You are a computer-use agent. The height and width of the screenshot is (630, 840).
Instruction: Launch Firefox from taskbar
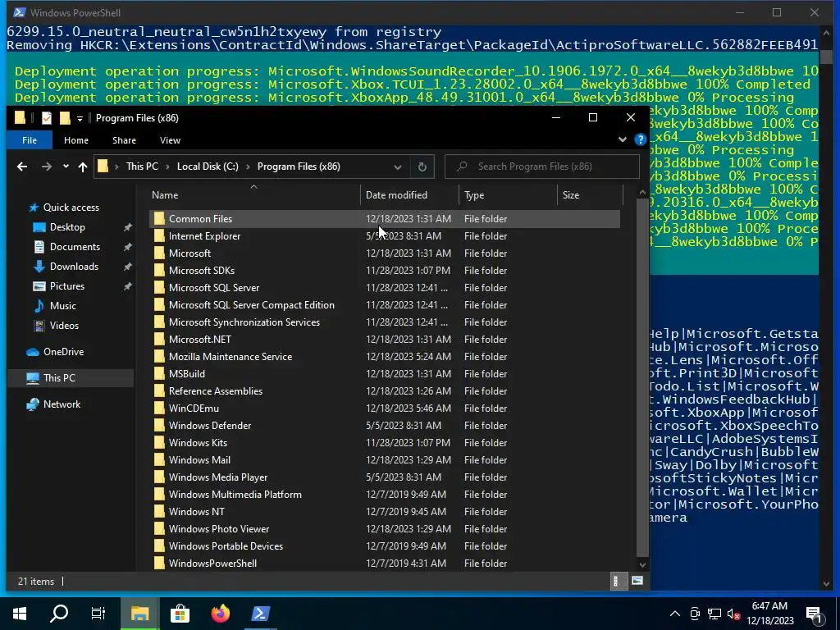coord(220,614)
